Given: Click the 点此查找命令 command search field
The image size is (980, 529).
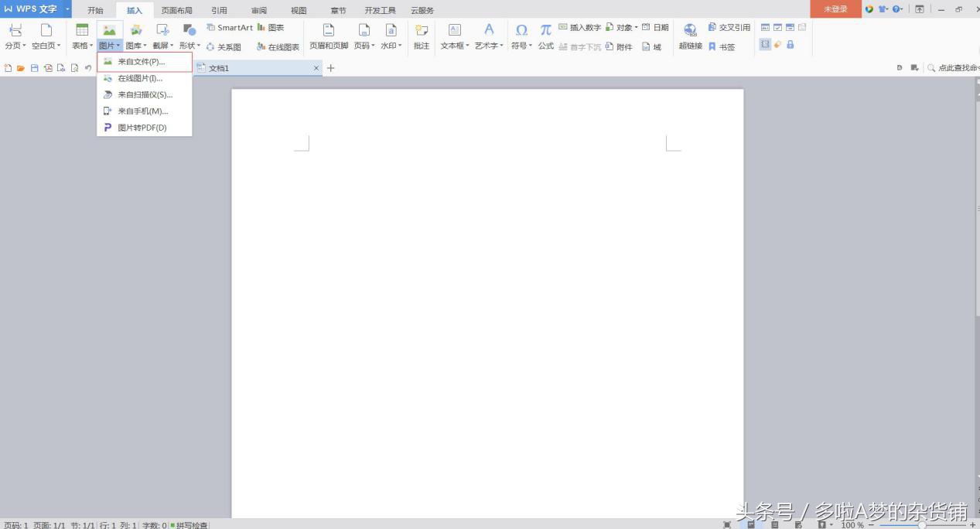Looking at the screenshot, I should [x=953, y=68].
